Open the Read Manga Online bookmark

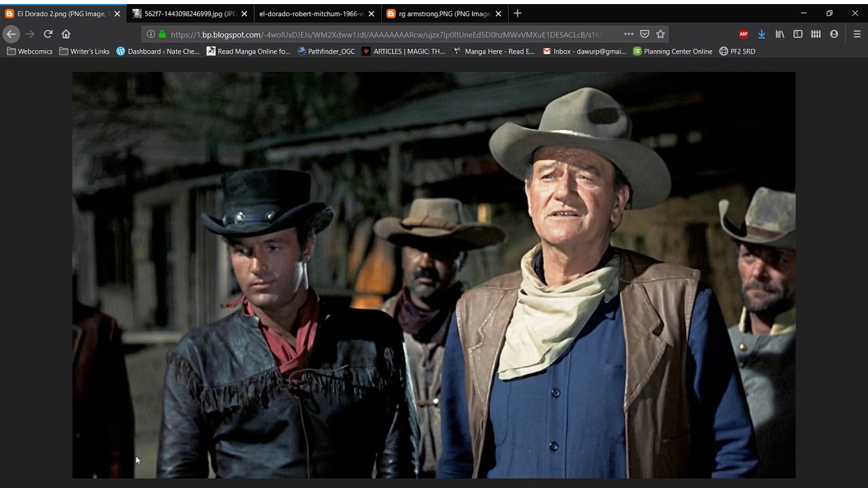coord(249,52)
